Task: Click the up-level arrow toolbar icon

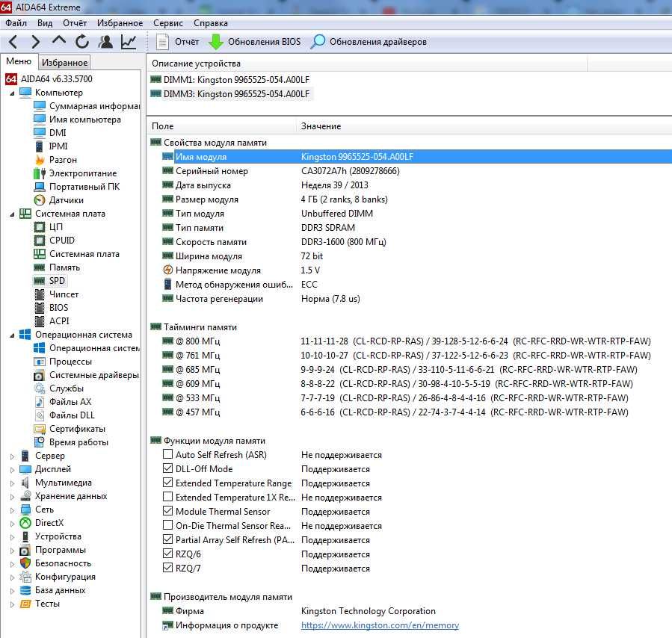Action: point(59,40)
